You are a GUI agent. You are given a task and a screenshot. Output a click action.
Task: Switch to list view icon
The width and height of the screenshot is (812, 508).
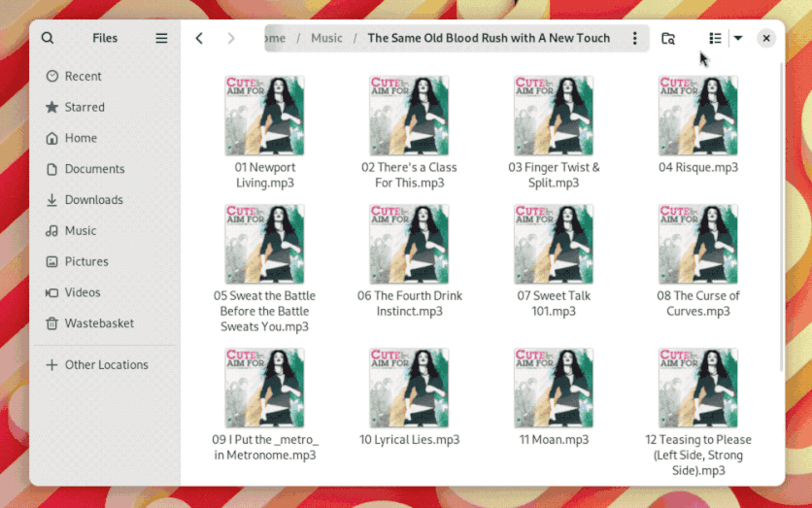[x=715, y=38]
